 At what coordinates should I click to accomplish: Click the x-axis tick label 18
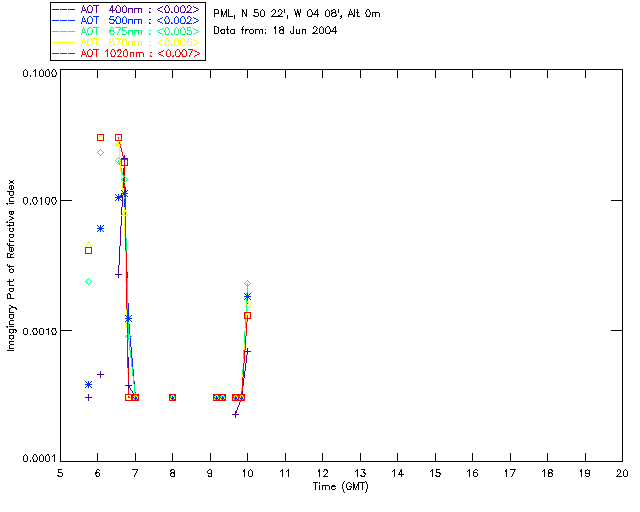547,473
